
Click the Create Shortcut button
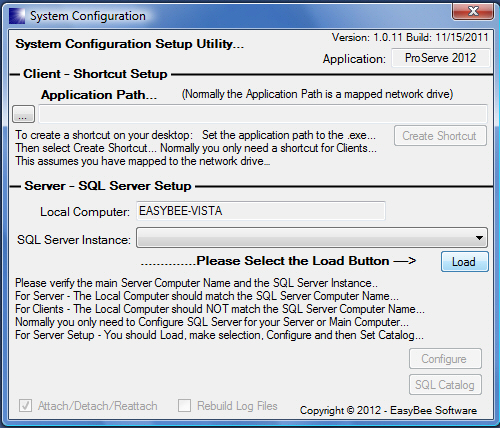point(440,136)
